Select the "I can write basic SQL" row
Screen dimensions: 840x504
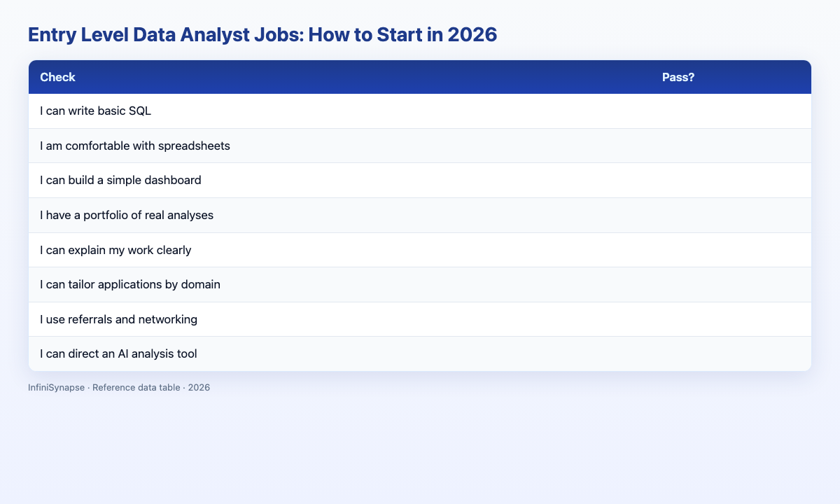pos(420,111)
